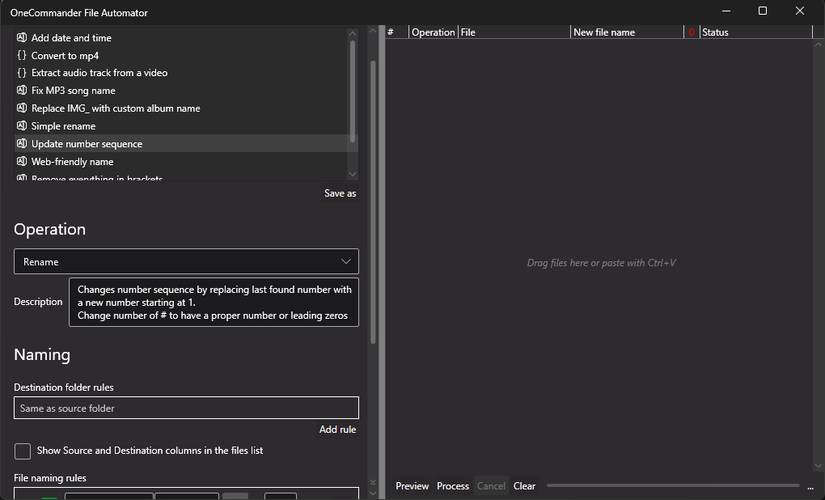Open the Rename operation dropdown

tap(186, 261)
